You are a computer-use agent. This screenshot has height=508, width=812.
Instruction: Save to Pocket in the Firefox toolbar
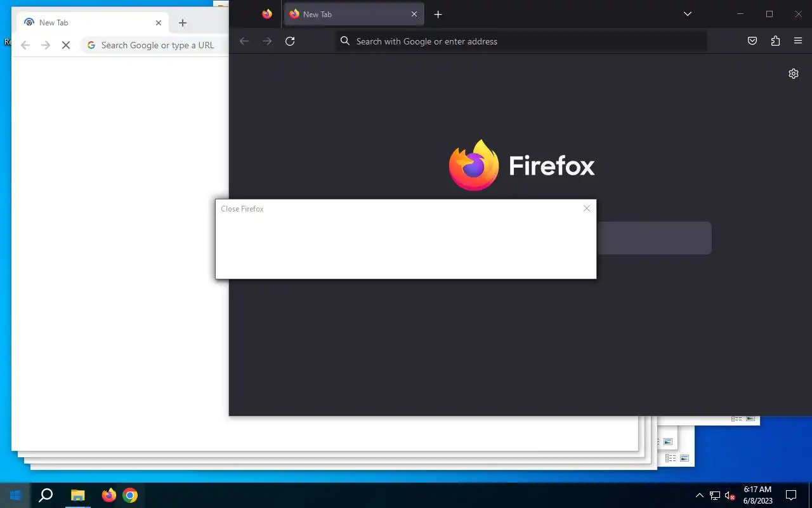tap(752, 41)
